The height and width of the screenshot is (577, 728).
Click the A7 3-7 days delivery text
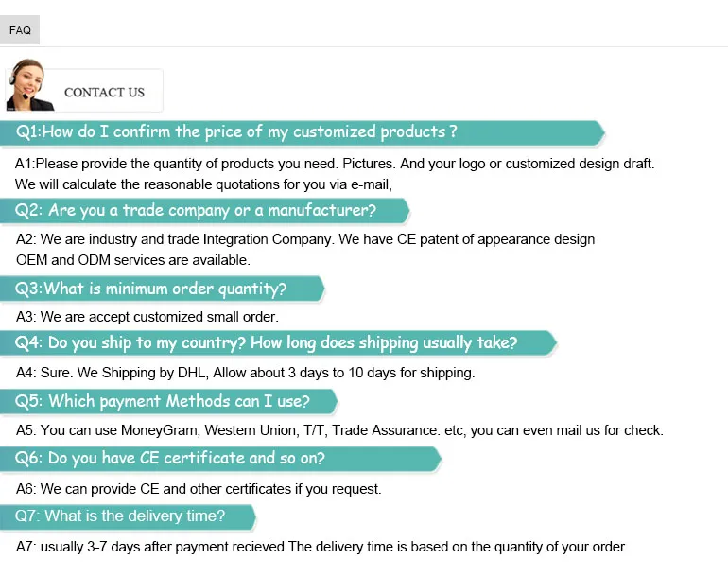click(x=321, y=547)
